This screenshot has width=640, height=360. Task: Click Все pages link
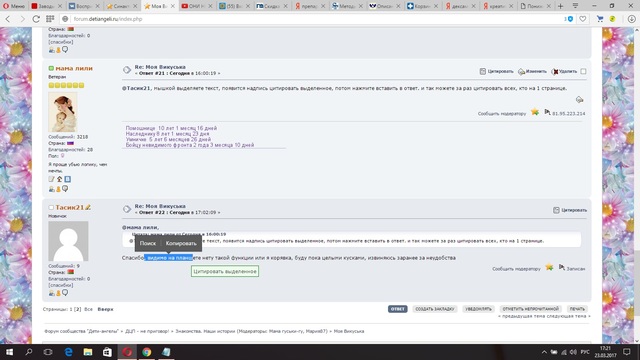click(88, 309)
